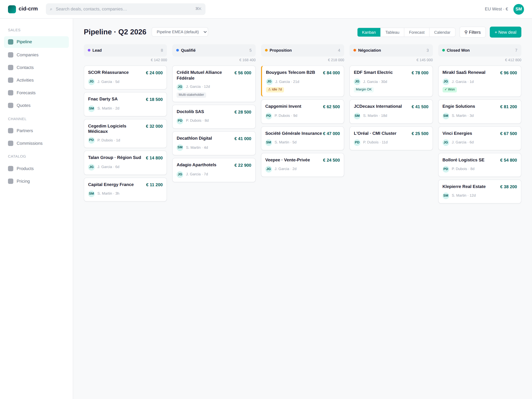532x399 pixels.
Task: Click JG avatar on Adagio Aparthotels card
Action: pos(180,174)
